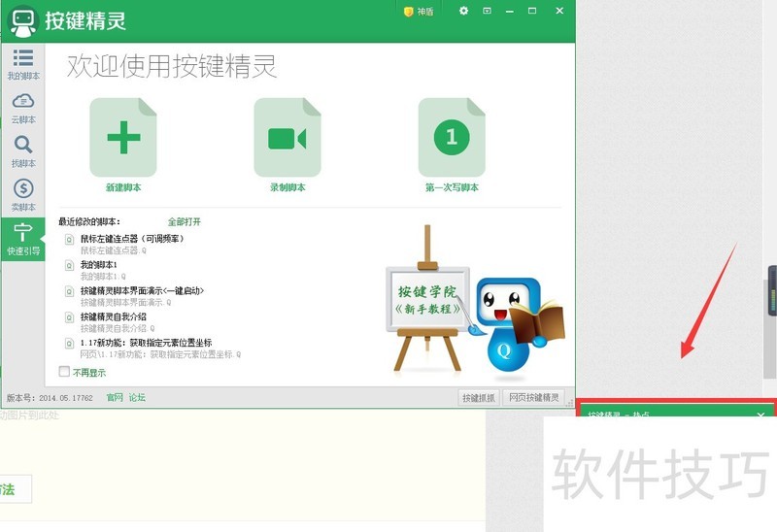Click the 新建脚本 plus document icon
This screenshot has height=532, width=777.
click(x=123, y=137)
